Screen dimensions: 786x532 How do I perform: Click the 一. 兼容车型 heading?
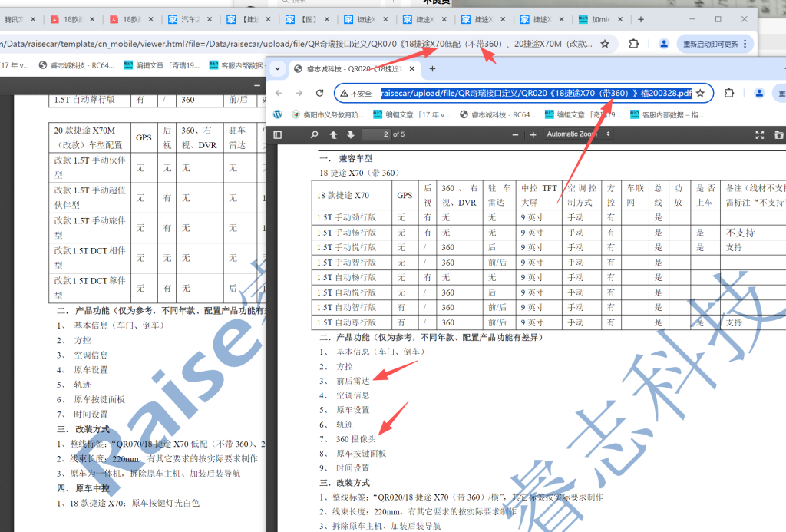[x=346, y=158]
